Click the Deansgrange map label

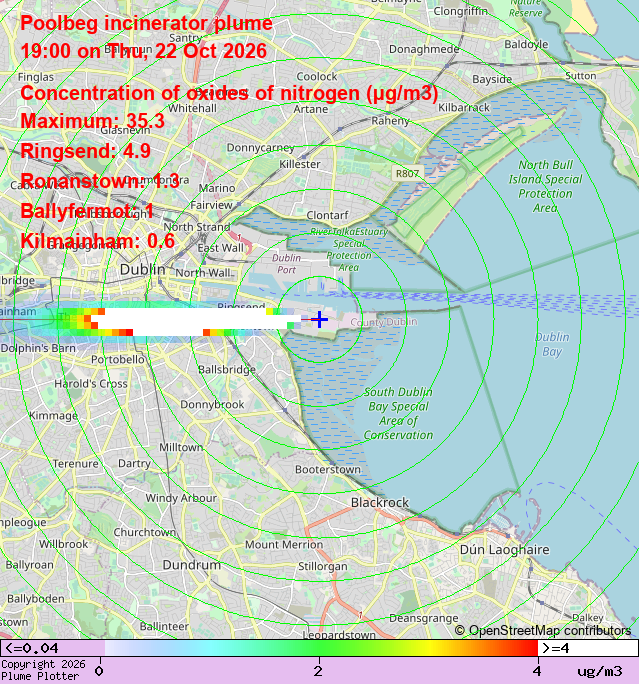pos(424,619)
